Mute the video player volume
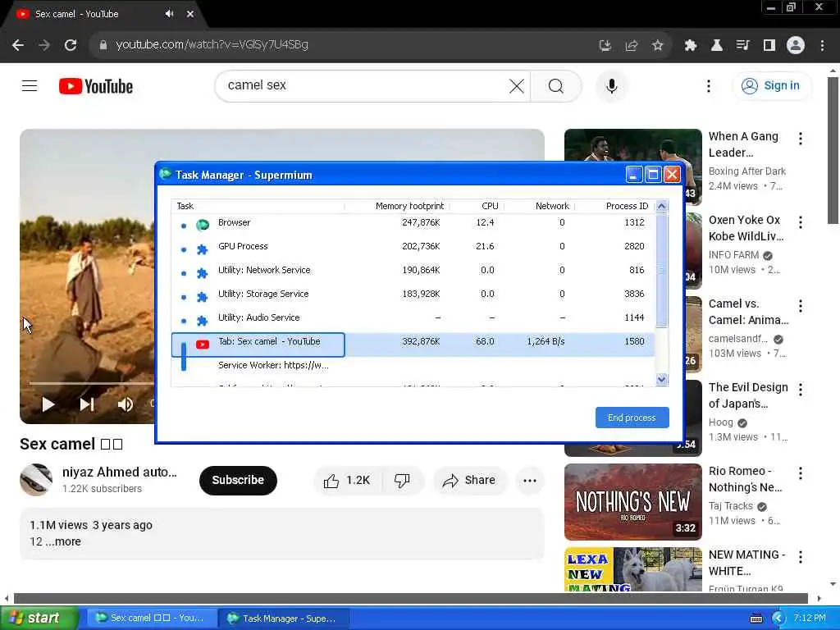This screenshot has width=840, height=630. (x=126, y=404)
